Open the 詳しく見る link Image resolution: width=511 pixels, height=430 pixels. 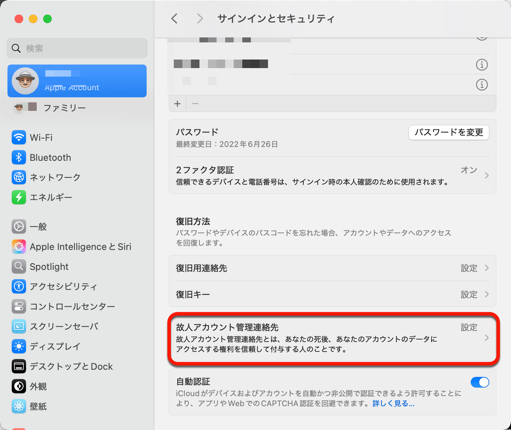pyautogui.click(x=393, y=404)
